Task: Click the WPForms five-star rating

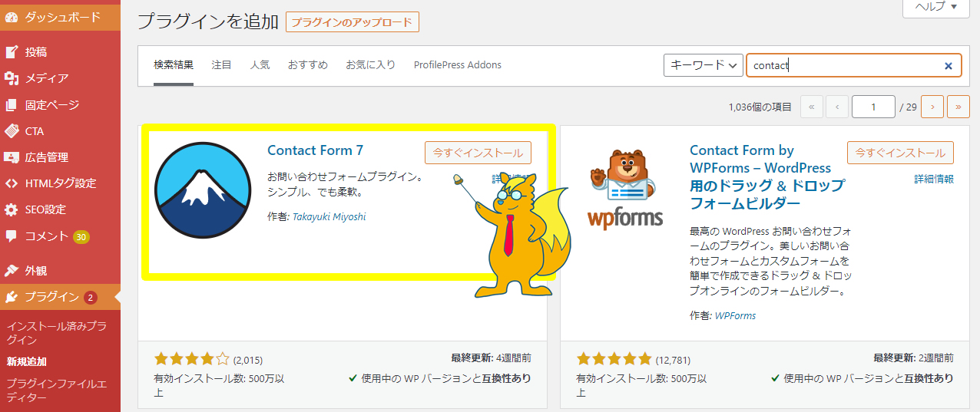Action: (614, 358)
